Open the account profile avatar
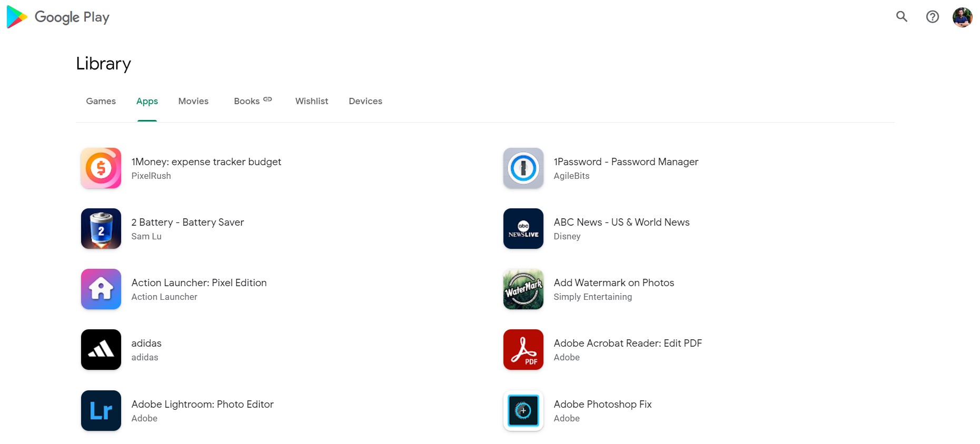Screen dimensions: 980x444 pos(962,17)
